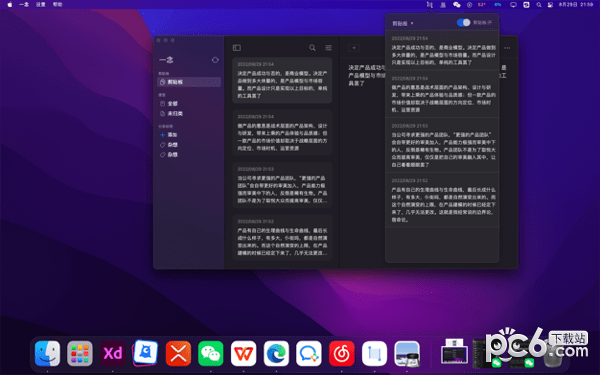Open Control Center in menu bar
The width and height of the screenshot is (600, 375).
[550, 5]
